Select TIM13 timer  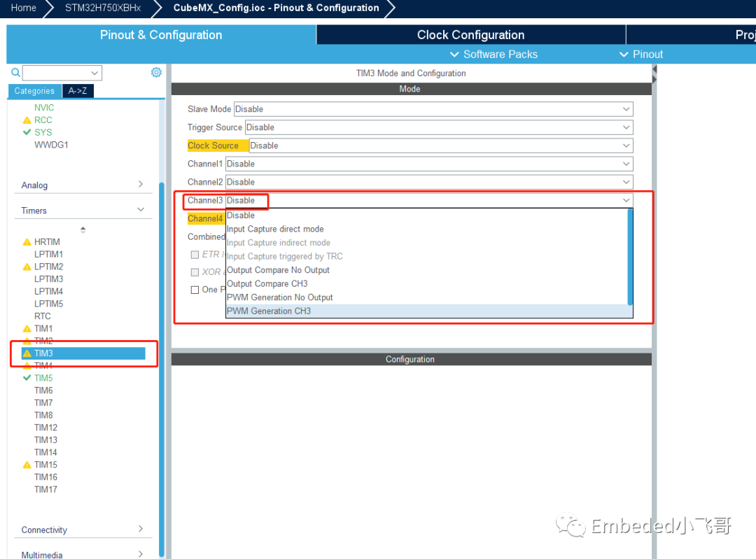pyautogui.click(x=45, y=440)
